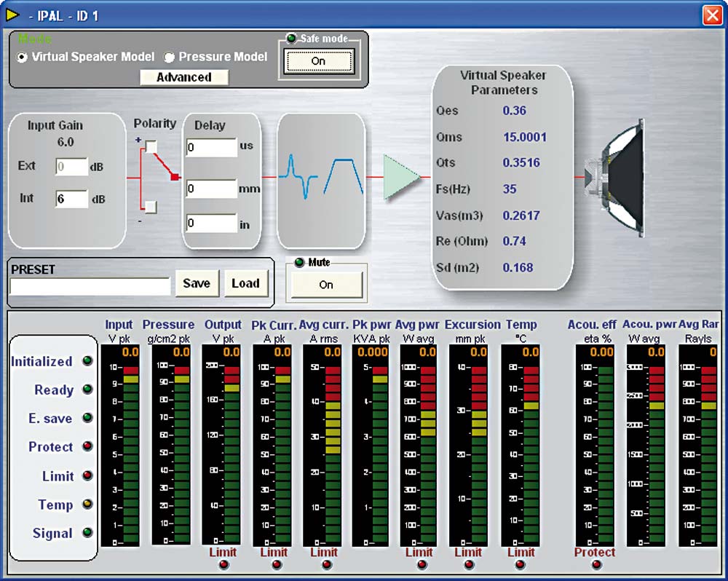Click the Avg curr. A rms meter
The width and height of the screenshot is (728, 581).
pyautogui.click(x=323, y=445)
